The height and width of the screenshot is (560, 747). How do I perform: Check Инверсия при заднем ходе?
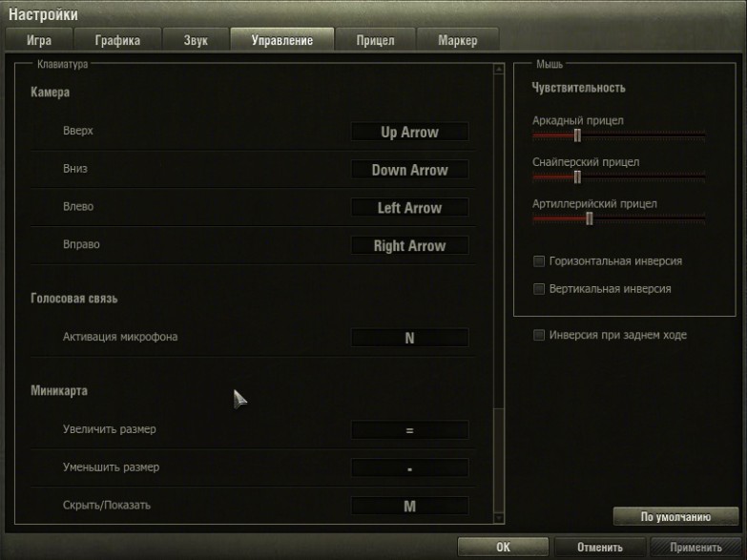click(539, 335)
